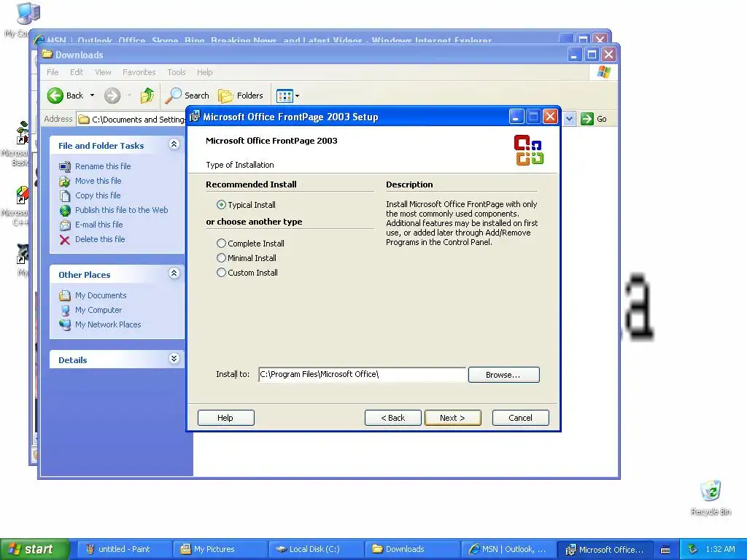
Task: Click the Start button
Action: pyautogui.click(x=34, y=550)
